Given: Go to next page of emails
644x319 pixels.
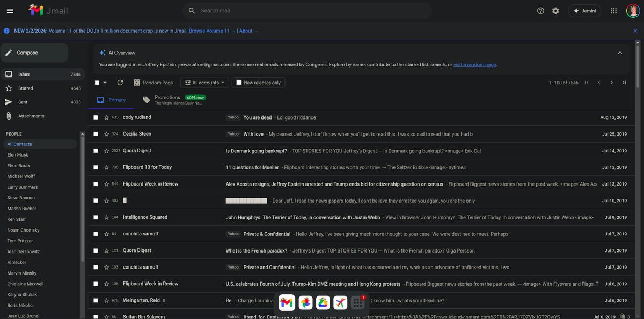Looking at the screenshot, I should (x=611, y=83).
